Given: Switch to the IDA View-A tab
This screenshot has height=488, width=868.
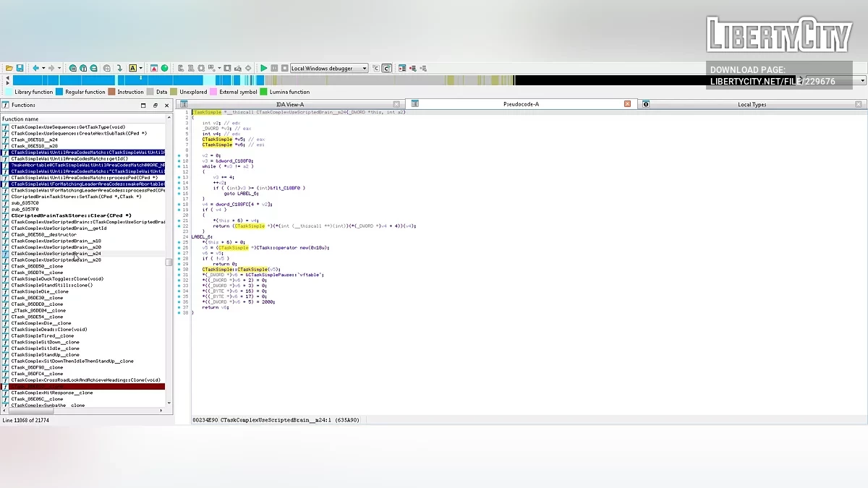Looking at the screenshot, I should [290, 104].
